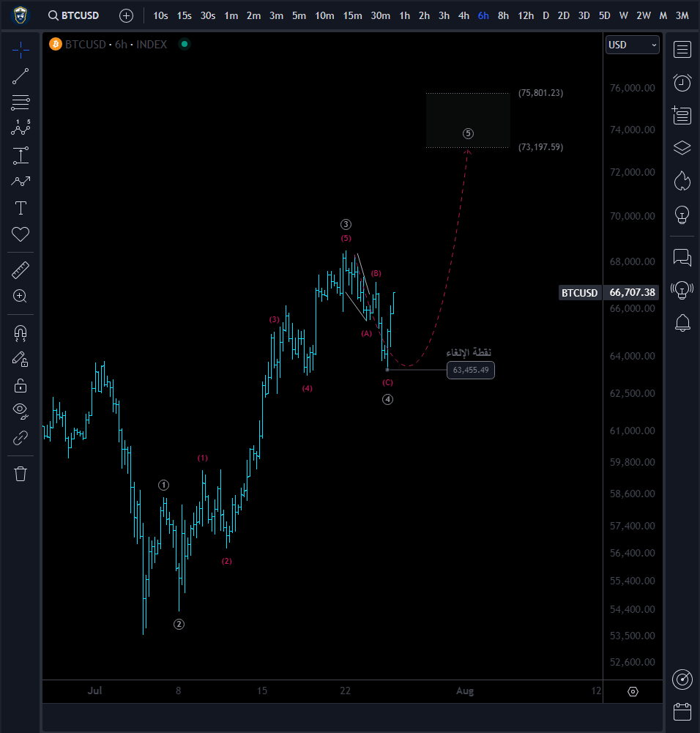Lock all drawing tools
Screen dimensions: 700x733
pyautogui.click(x=21, y=386)
